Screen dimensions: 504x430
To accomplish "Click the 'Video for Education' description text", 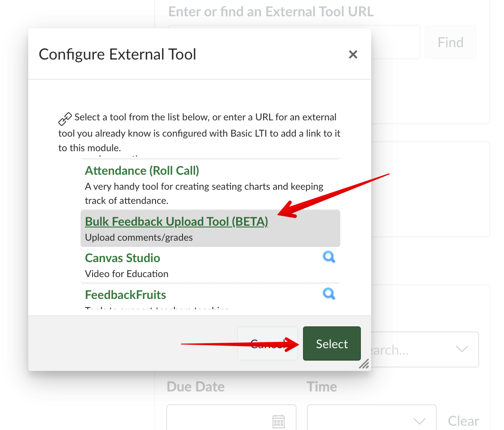I will click(126, 274).
